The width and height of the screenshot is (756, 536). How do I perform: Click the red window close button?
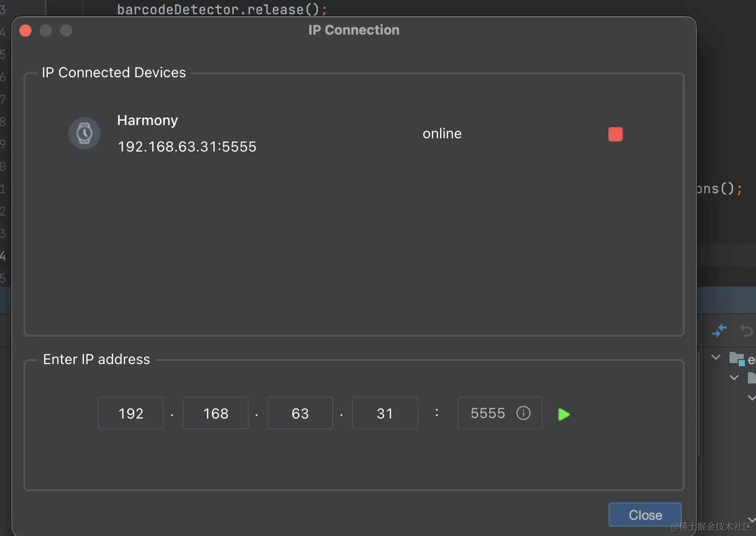[x=25, y=31]
